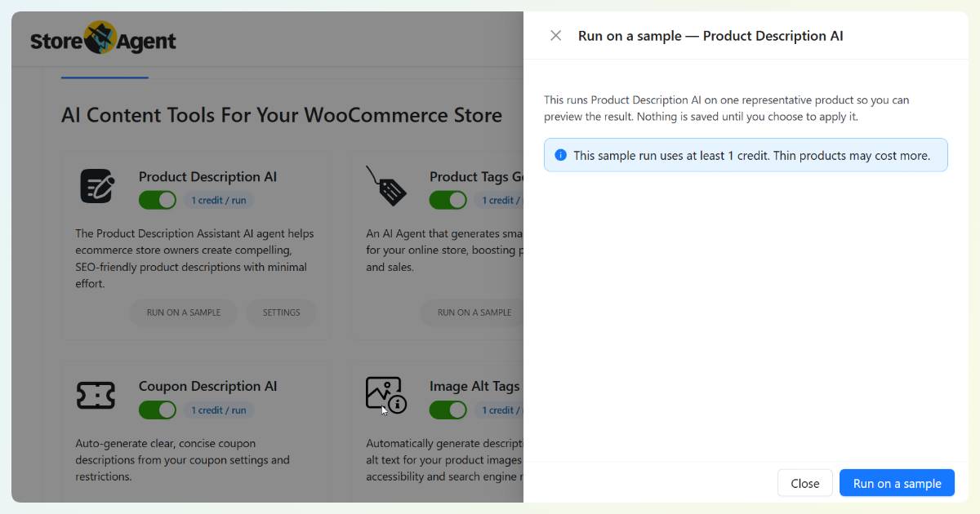
Task: Close the Run on a sample panel with the X icon
Action: 555,36
